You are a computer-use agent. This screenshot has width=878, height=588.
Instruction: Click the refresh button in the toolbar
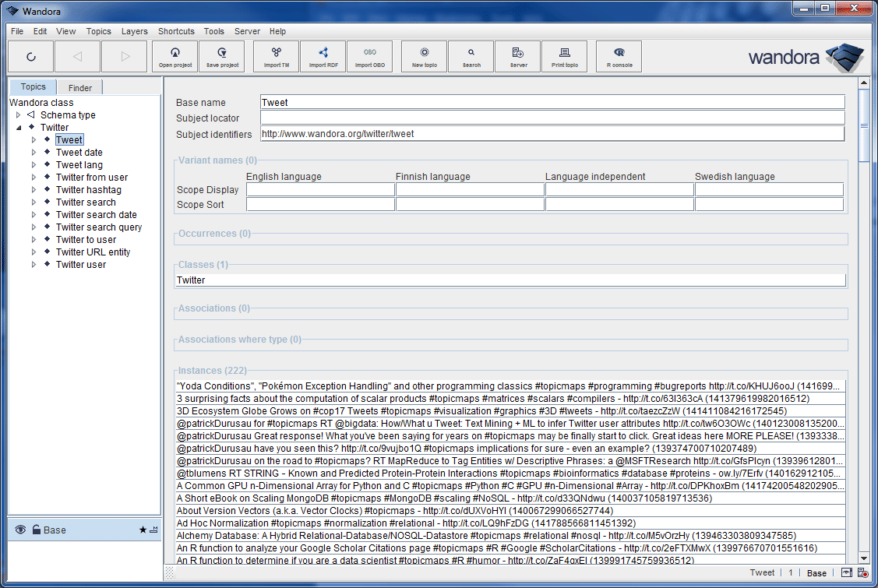31,57
